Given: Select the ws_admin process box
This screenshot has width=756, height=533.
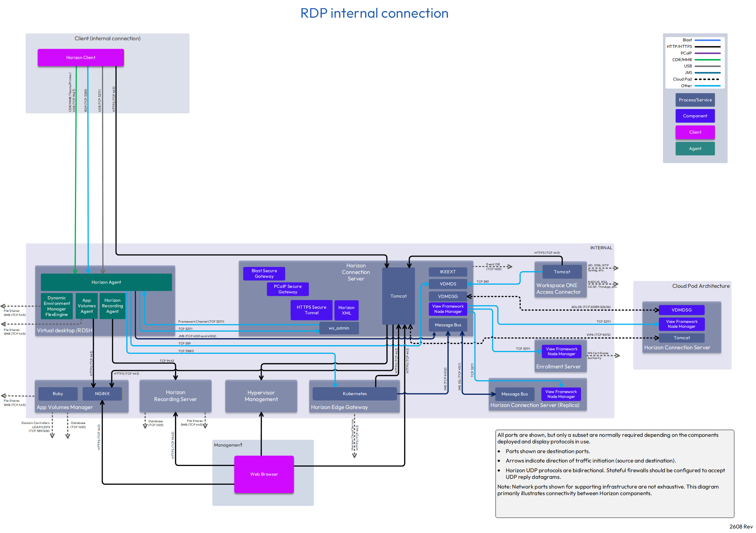Looking at the screenshot, I should [x=339, y=328].
